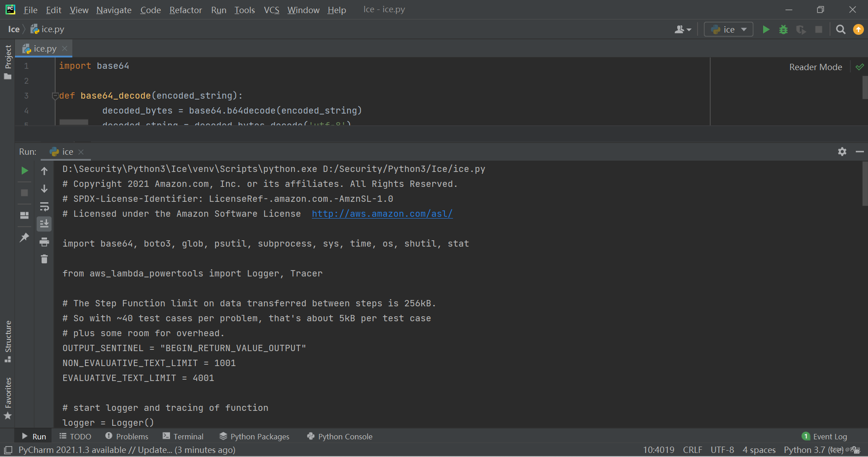Viewport: 868px width, 457px height.
Task: Restore layout icon in Run panel
Action: point(24,215)
